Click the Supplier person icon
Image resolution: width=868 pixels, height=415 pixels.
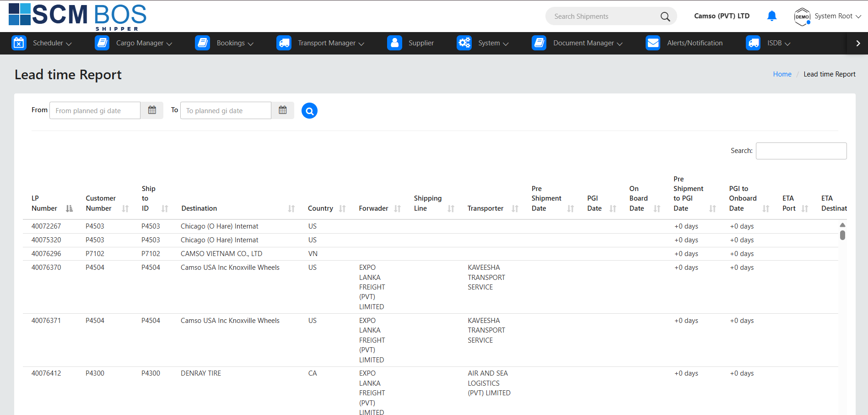(394, 43)
